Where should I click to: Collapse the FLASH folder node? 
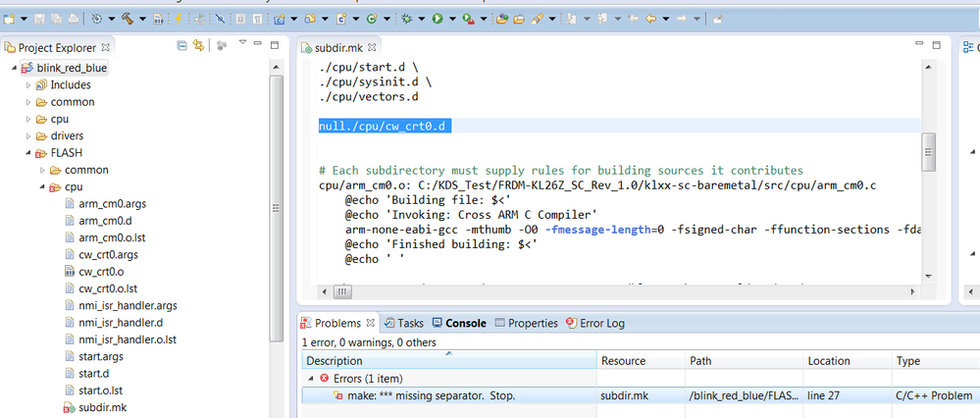[x=28, y=153]
